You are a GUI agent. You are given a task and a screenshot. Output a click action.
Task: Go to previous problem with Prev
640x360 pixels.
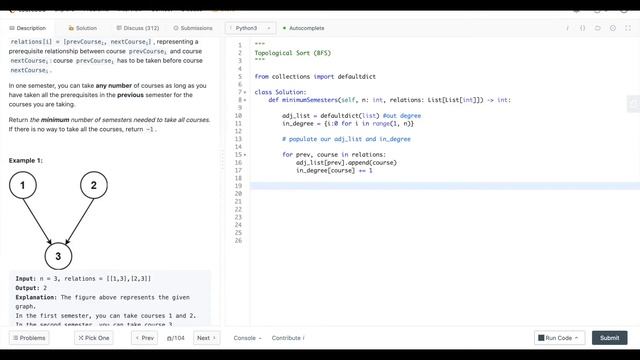click(x=144, y=338)
